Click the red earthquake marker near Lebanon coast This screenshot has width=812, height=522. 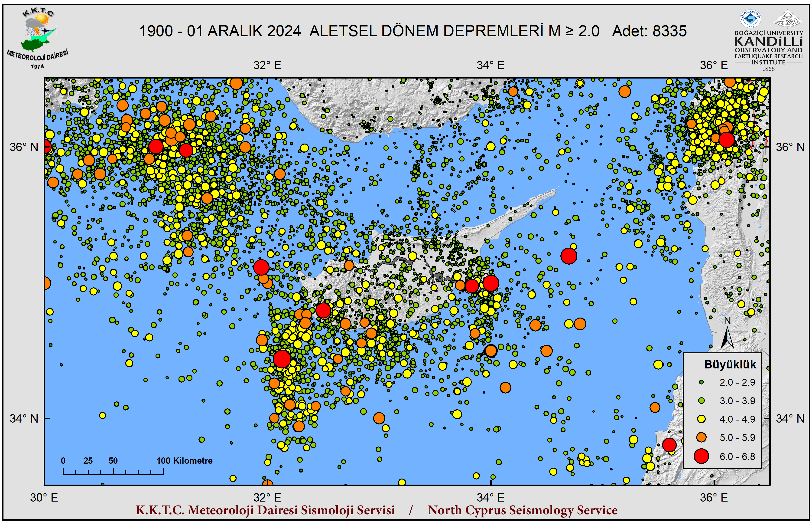point(669,445)
